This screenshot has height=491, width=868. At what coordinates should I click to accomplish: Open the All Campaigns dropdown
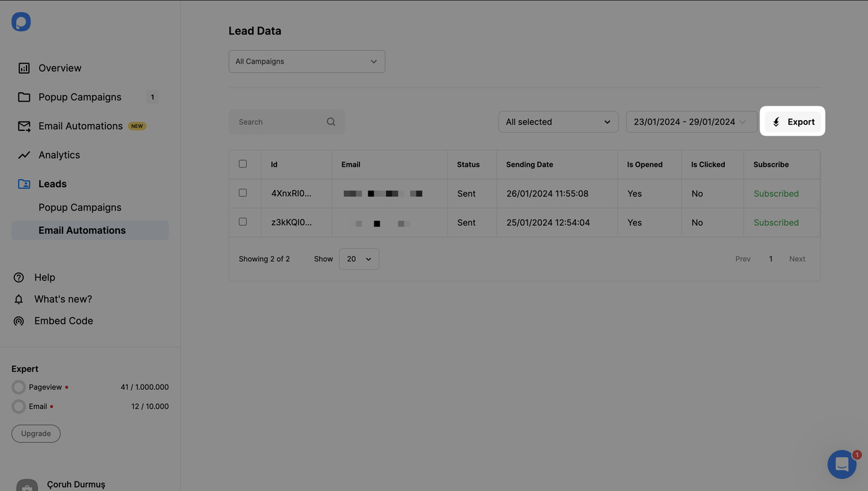(x=307, y=61)
